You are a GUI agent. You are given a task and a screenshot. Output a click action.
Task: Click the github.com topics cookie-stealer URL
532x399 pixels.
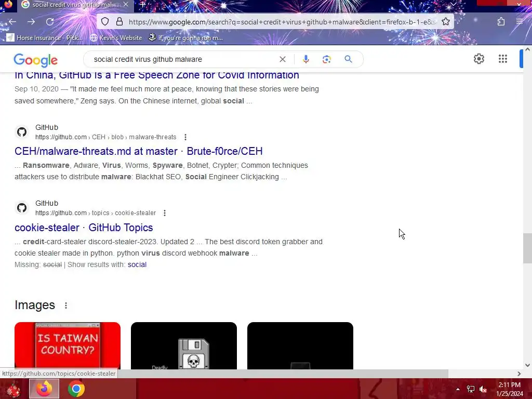[x=96, y=213]
